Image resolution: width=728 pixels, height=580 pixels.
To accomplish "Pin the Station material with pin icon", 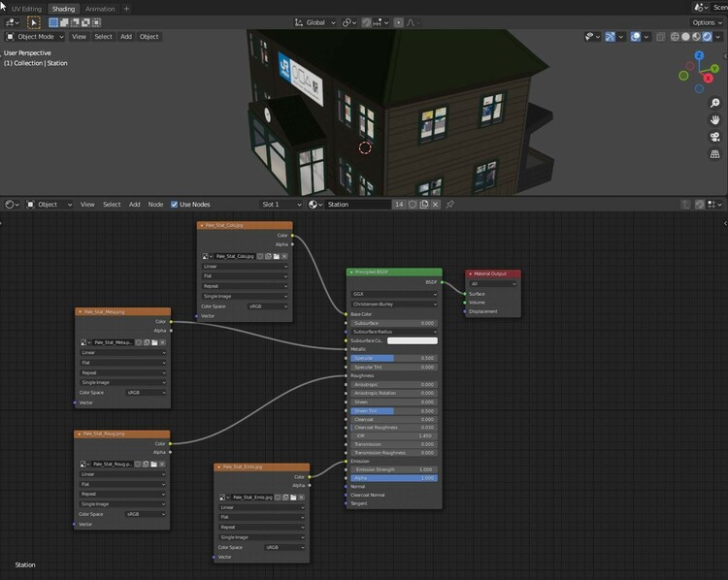I will coord(447,205).
